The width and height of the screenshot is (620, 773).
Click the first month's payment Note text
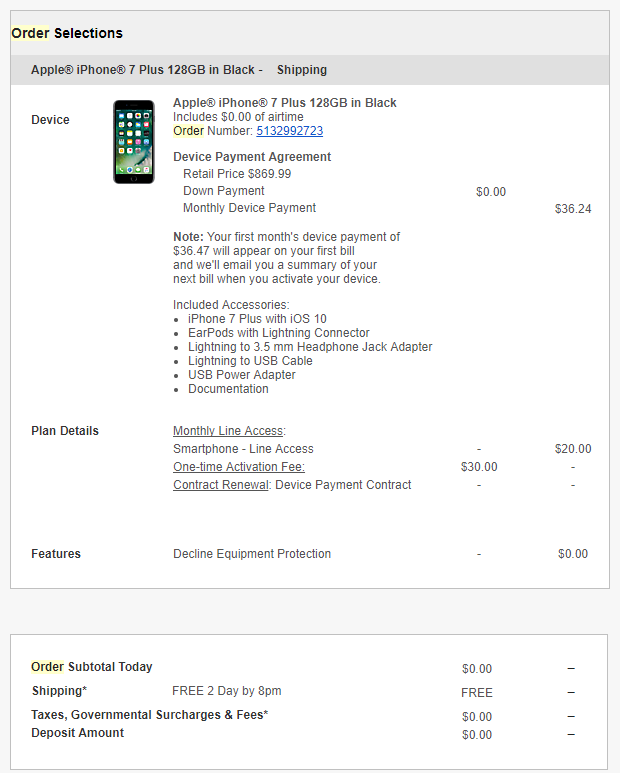click(x=286, y=258)
